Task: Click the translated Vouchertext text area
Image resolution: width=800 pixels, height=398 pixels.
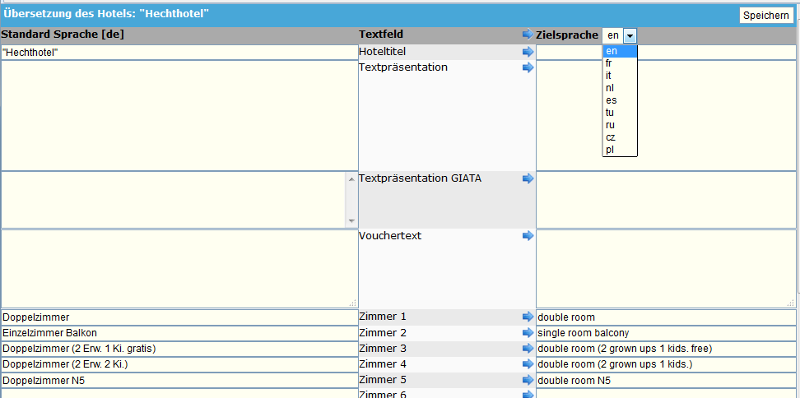Action: 666,269
